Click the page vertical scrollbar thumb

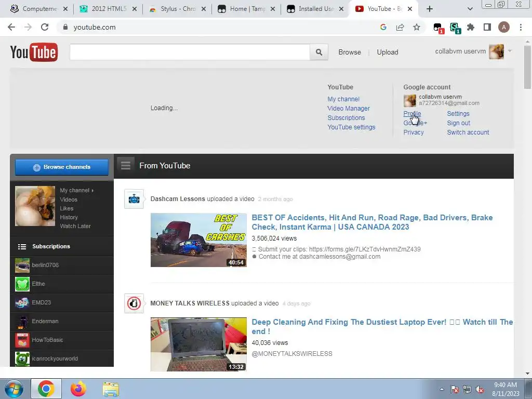(x=527, y=67)
